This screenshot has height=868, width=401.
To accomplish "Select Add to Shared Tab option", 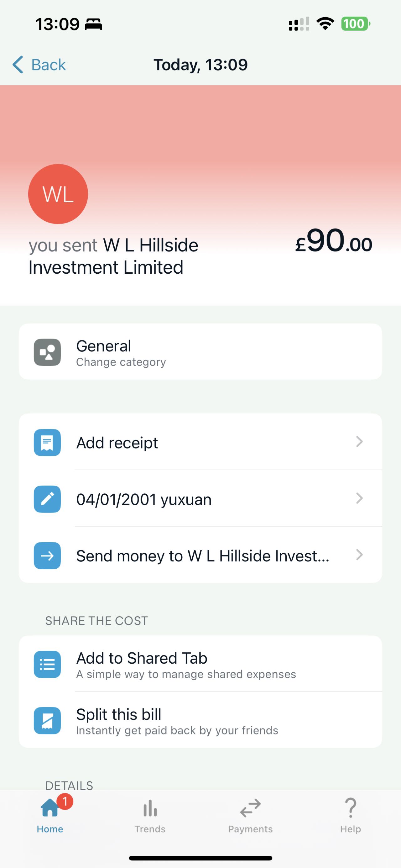I will (142, 658).
